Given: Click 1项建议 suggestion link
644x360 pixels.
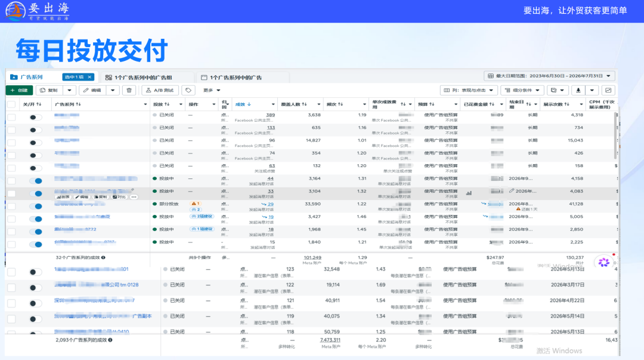Looking at the screenshot, I should click(202, 229).
